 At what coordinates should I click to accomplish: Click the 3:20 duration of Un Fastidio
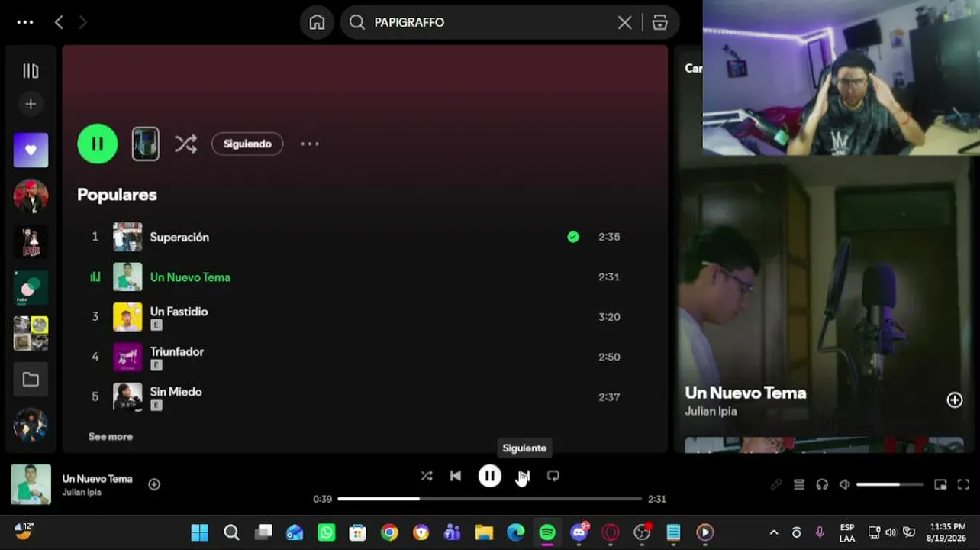pos(609,317)
